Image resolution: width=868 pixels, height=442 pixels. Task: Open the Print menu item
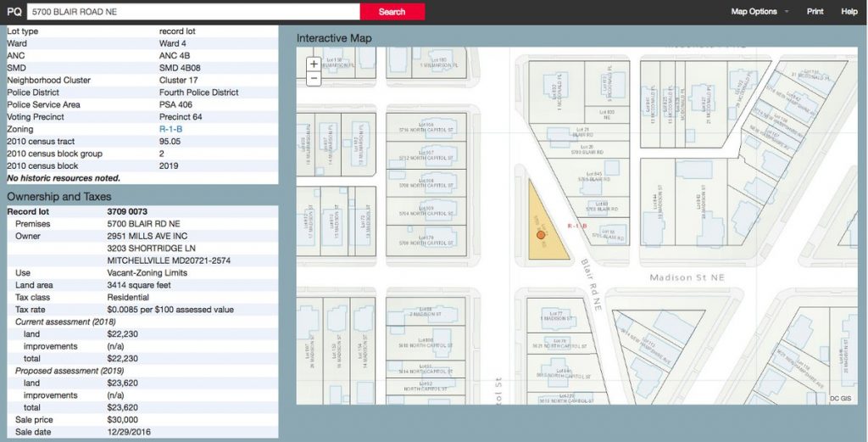click(815, 12)
